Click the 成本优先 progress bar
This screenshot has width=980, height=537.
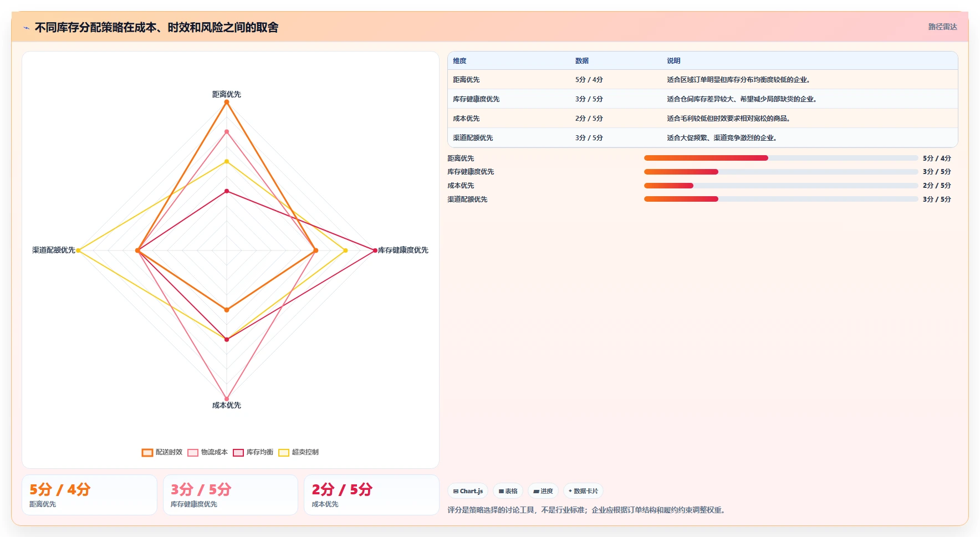781,186
